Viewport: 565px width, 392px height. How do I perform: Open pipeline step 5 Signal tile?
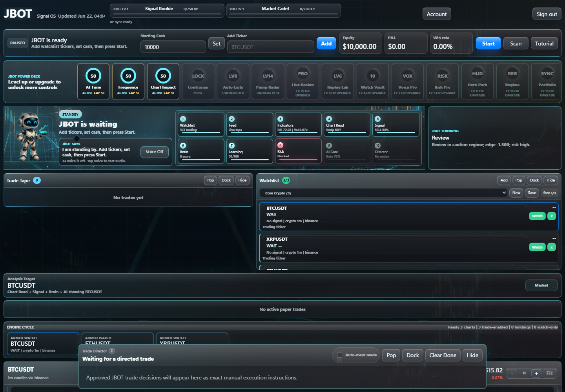coord(395,124)
